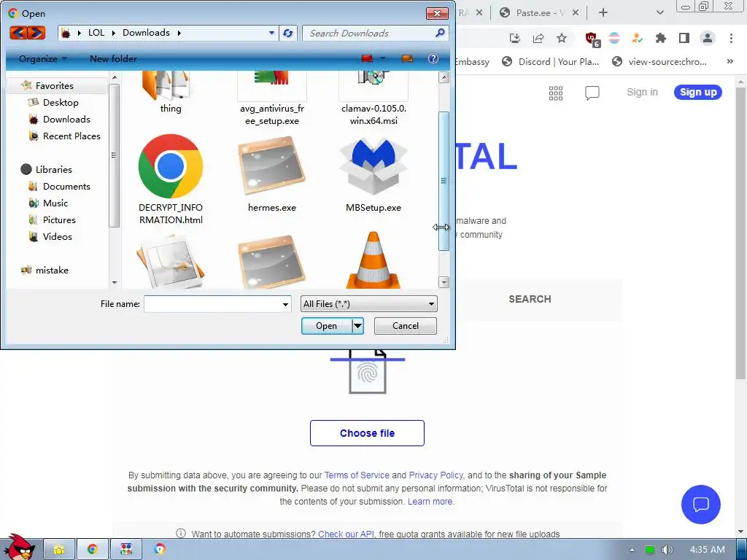Click LOL in the breadcrumb path
The width and height of the screenshot is (747, 560).
(x=96, y=33)
